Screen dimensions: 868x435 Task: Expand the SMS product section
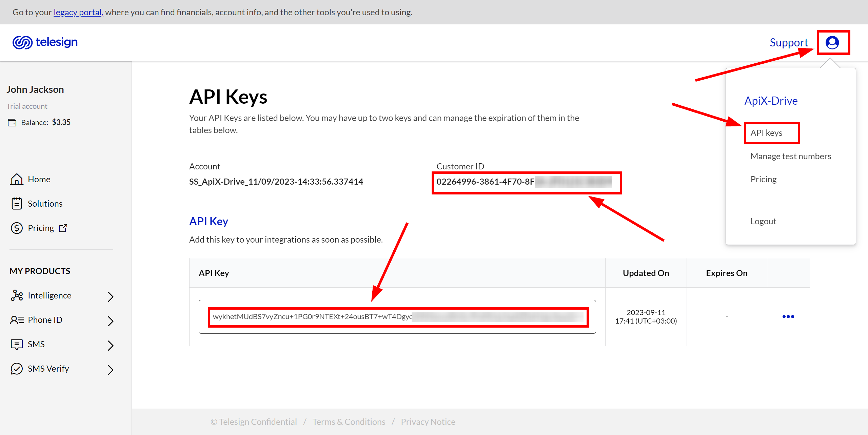(x=111, y=344)
